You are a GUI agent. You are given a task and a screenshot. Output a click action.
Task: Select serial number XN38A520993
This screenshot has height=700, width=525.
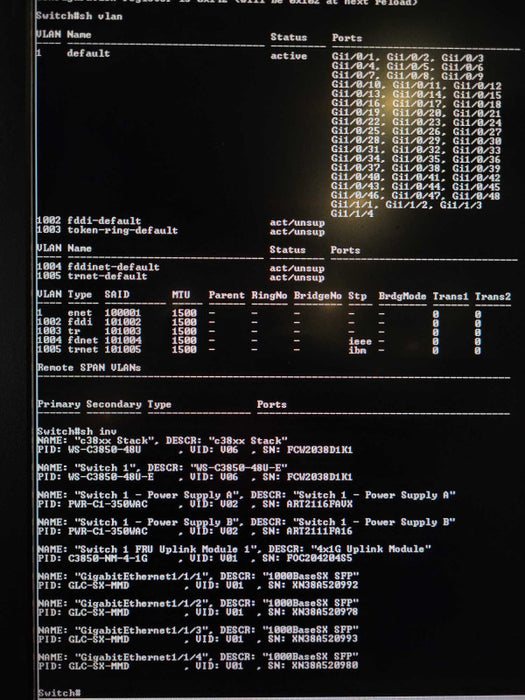tap(325, 639)
